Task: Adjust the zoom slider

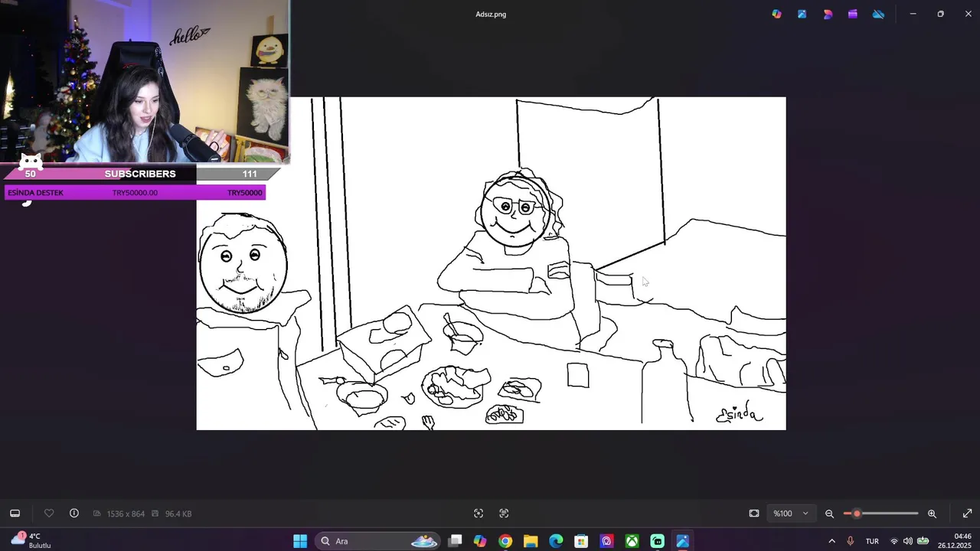Action: pyautogui.click(x=881, y=514)
